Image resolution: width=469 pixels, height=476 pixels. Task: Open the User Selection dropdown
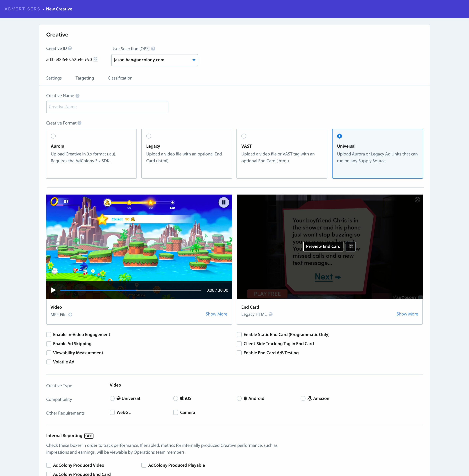point(155,60)
